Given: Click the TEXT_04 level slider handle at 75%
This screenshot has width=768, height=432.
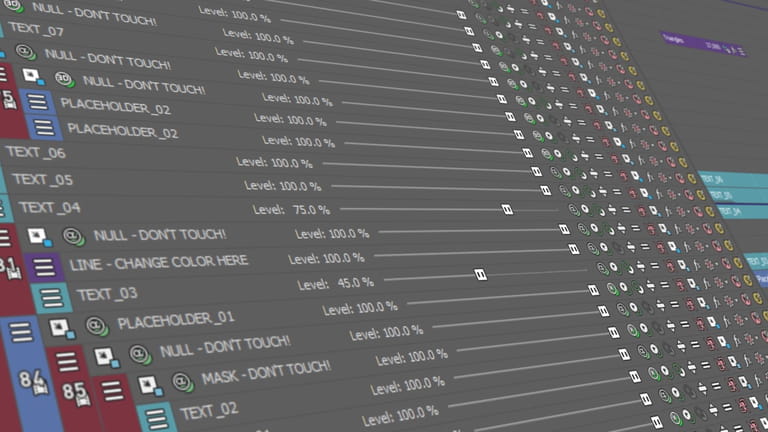Looking at the screenshot, I should [x=507, y=209].
